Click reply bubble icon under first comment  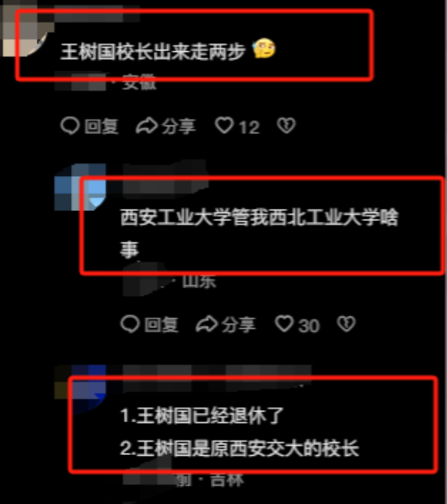[x=70, y=125]
